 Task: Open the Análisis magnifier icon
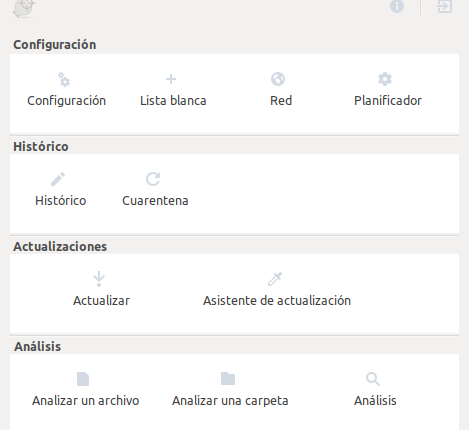click(x=373, y=379)
